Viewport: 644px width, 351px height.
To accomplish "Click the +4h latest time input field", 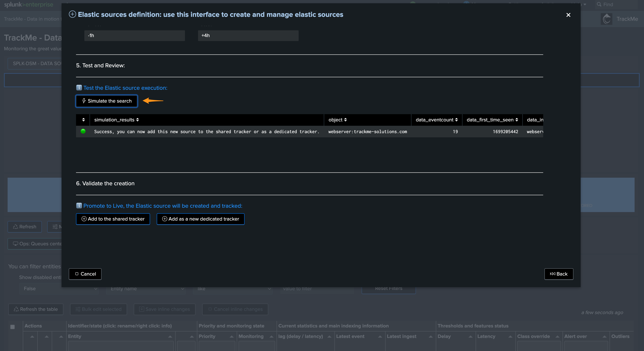I will click(x=248, y=35).
